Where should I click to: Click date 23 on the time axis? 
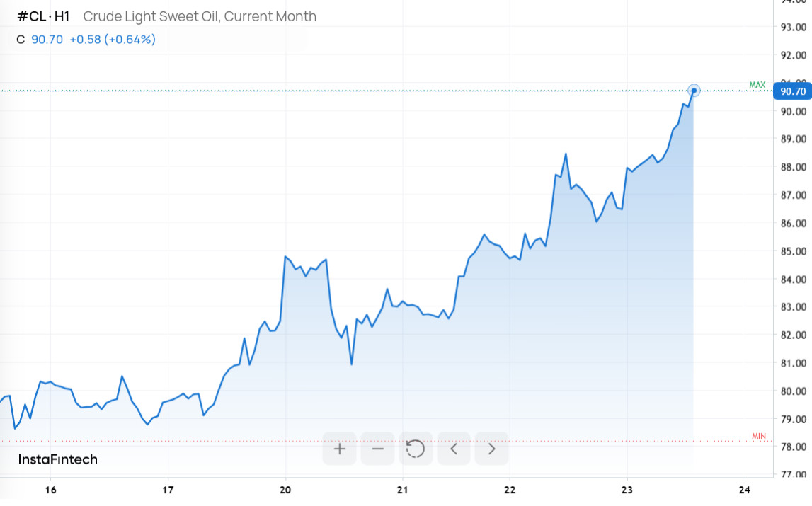coord(627,490)
